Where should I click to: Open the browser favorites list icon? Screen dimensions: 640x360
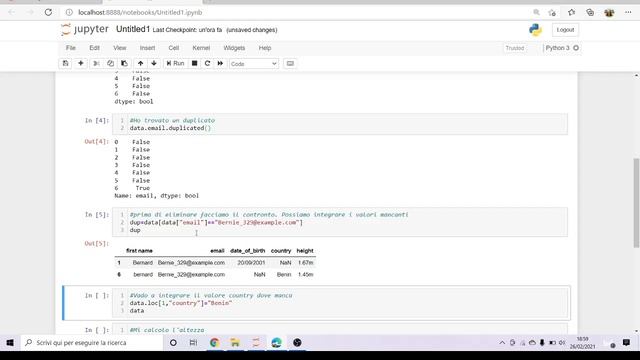[571, 12]
